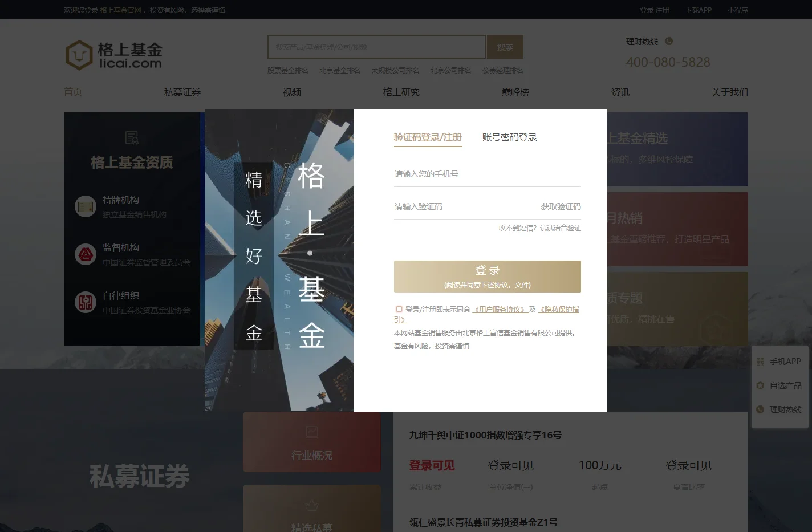Click the phone icon beside 理财热线 in the header

(x=669, y=41)
